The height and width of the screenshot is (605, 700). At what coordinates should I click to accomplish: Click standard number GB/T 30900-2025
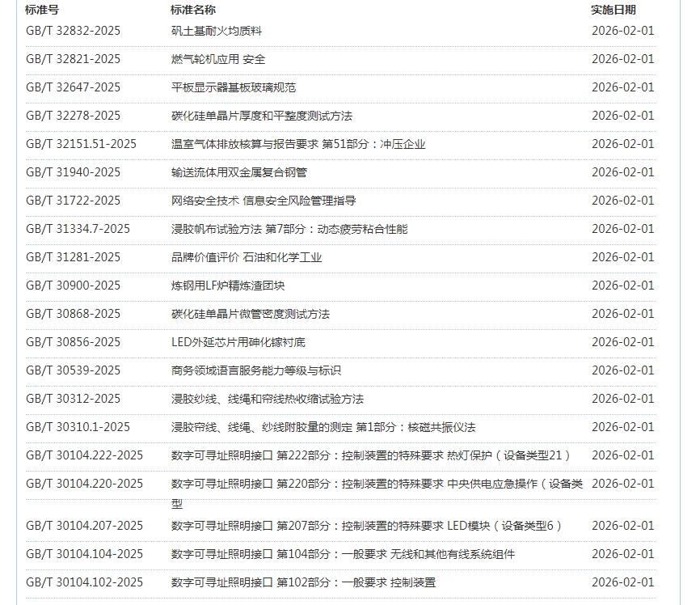coord(73,286)
